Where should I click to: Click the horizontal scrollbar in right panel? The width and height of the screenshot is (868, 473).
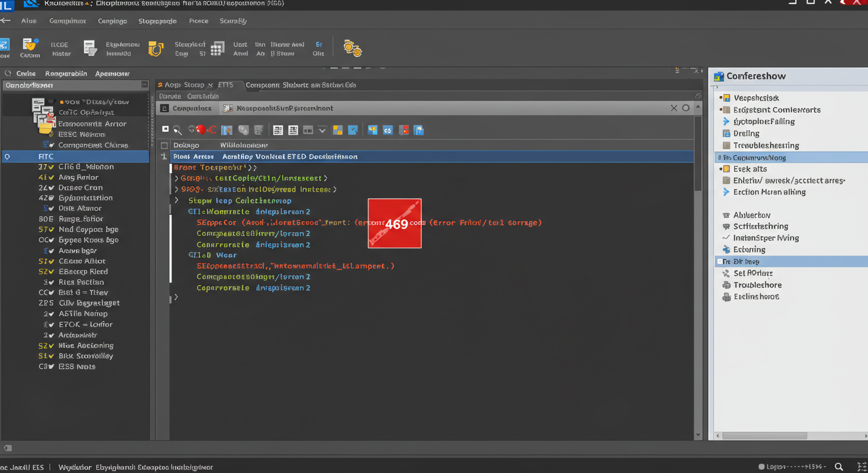[x=764, y=435]
